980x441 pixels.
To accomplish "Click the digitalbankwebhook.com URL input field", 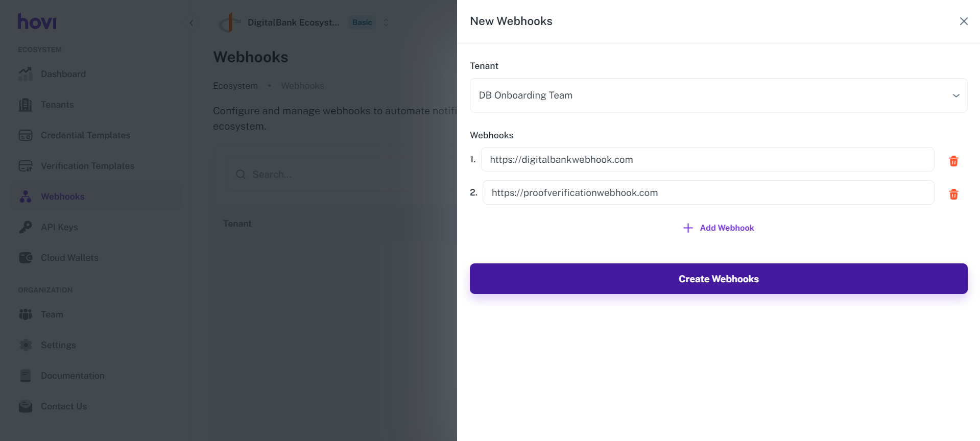I will 707,160.
